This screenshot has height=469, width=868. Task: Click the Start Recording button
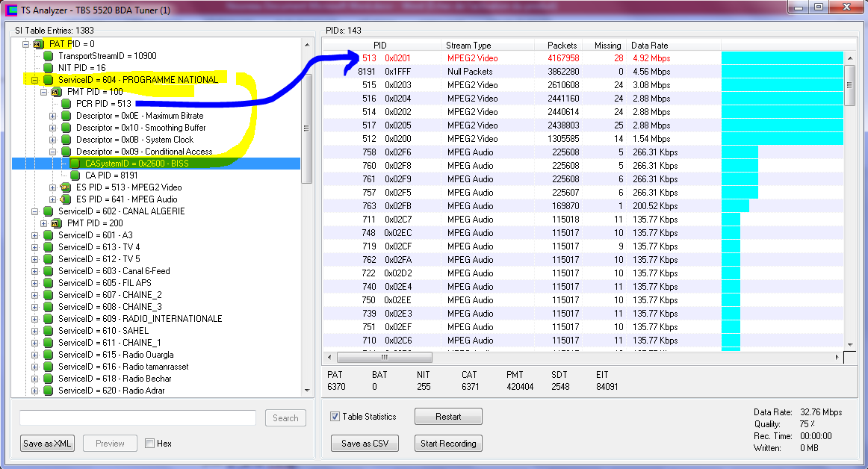pos(447,444)
